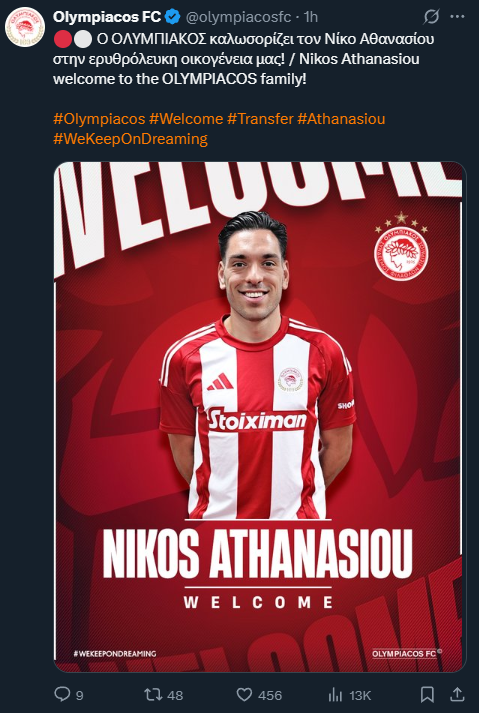Open the Olympiacos FC profile avatar
The height and width of the screenshot is (713, 479).
coord(25,27)
